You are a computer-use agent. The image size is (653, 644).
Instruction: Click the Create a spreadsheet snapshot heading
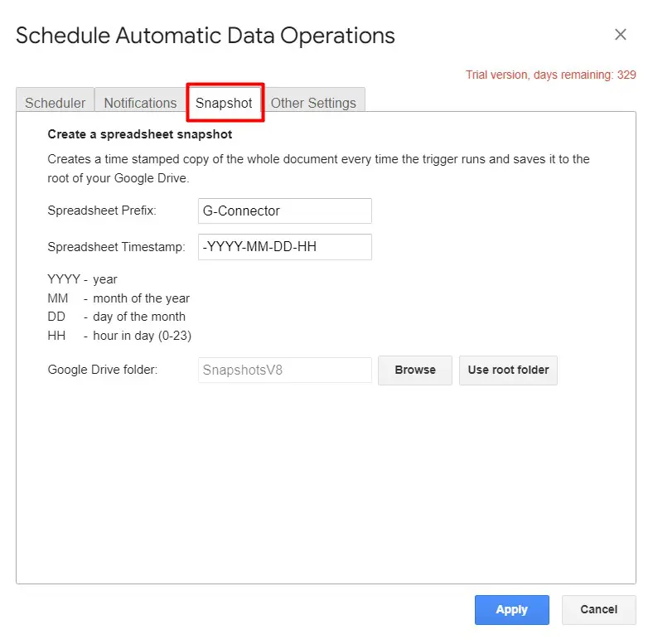(139, 134)
